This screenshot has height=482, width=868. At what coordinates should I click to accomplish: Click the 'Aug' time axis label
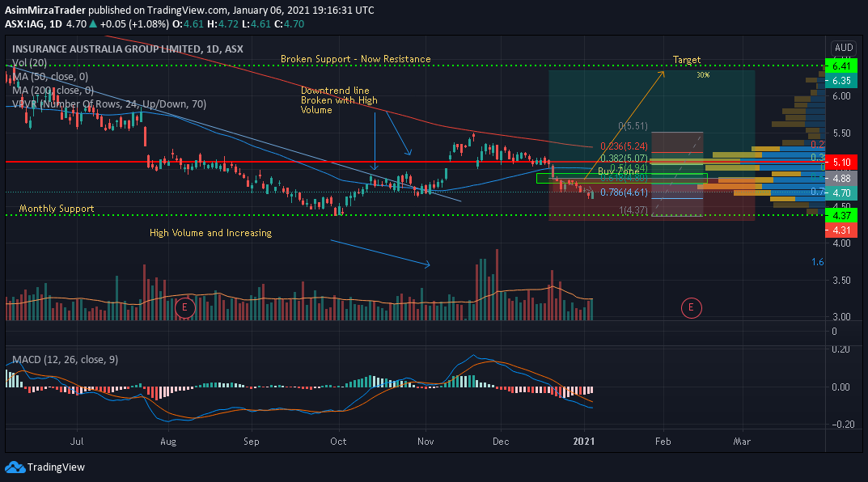(x=167, y=441)
